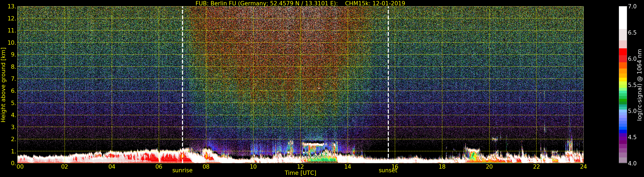This screenshot has width=644, height=177.
Task: Click the height axis tick label 3.
Action: click(14, 127)
